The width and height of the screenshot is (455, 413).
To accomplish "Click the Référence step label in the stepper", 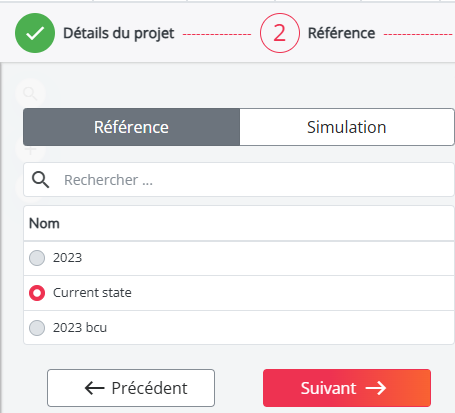I will pos(342,33).
